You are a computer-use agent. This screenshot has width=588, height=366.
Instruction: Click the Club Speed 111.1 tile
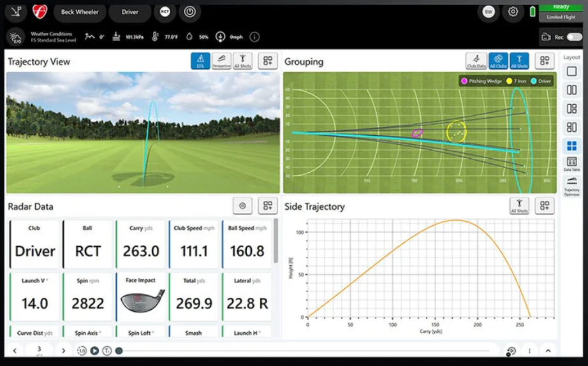(x=194, y=244)
